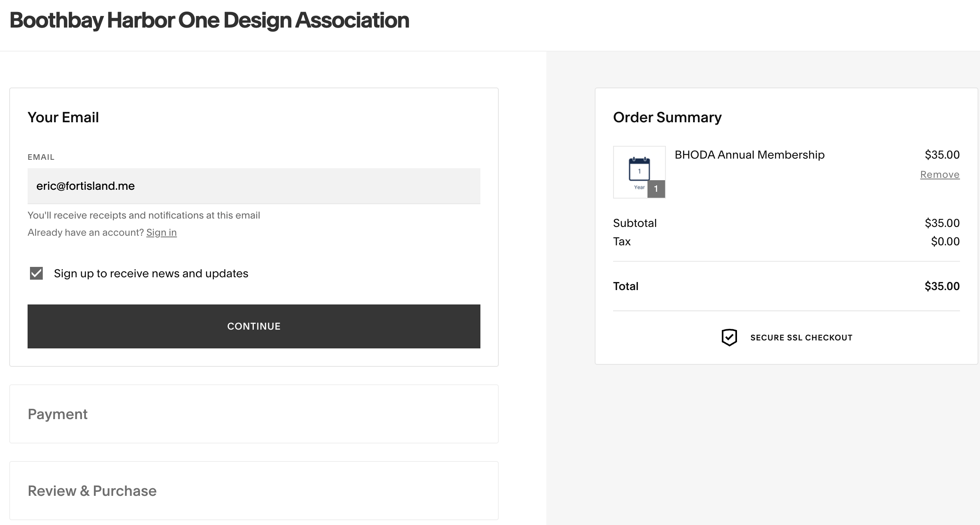Click the Tax $0.00 value
The width and height of the screenshot is (980, 525).
[945, 241]
